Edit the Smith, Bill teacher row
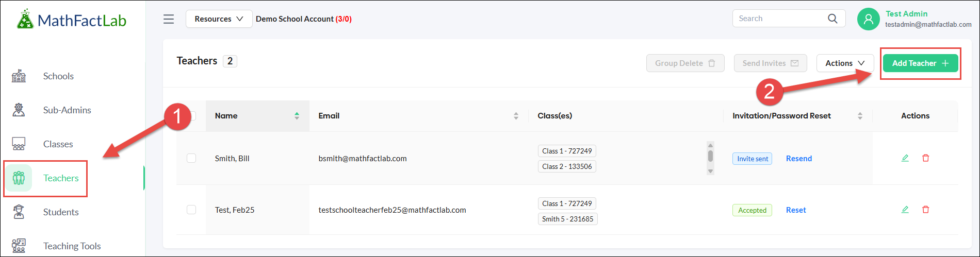The image size is (980, 257). tap(905, 158)
